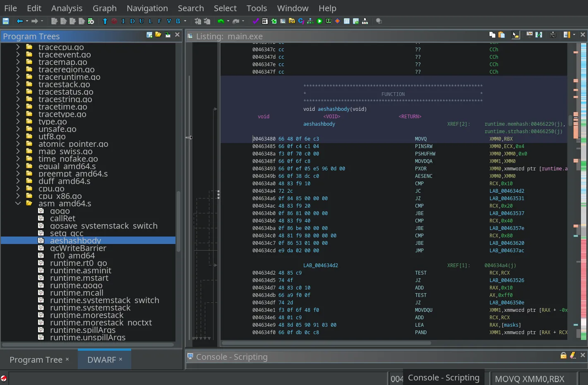Open the Symbol Tree icon
Viewport: 588px width, 385px height.
(365, 21)
